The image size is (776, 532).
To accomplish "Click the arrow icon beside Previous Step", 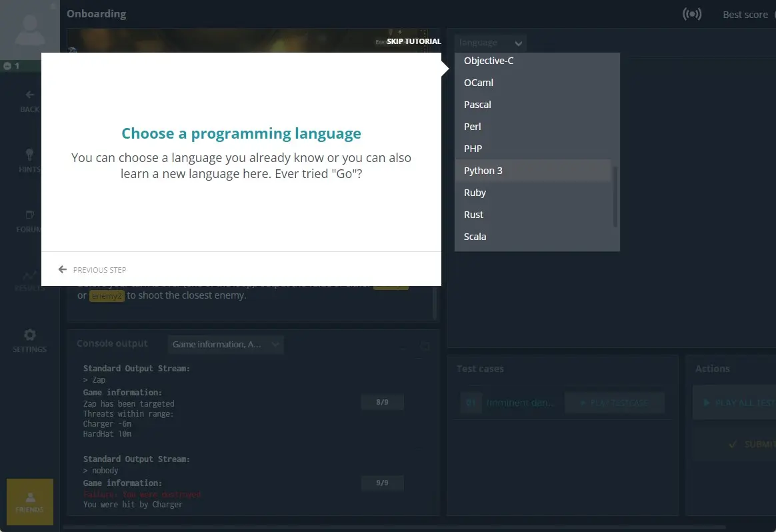I will [x=63, y=269].
